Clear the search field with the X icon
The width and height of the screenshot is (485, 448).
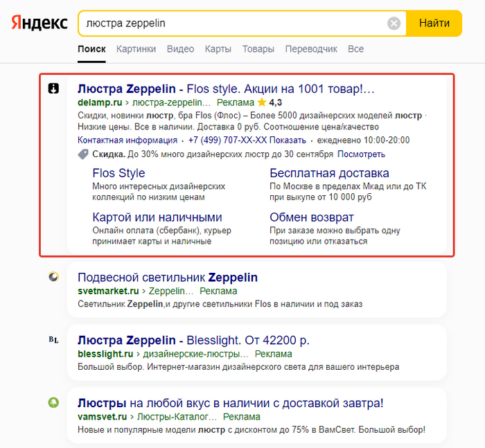click(x=394, y=24)
